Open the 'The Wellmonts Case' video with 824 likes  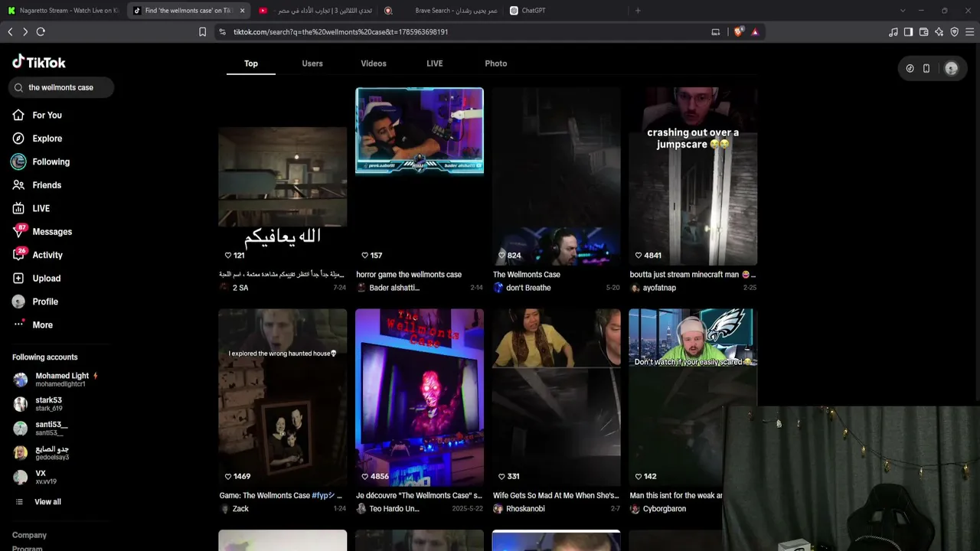click(557, 176)
